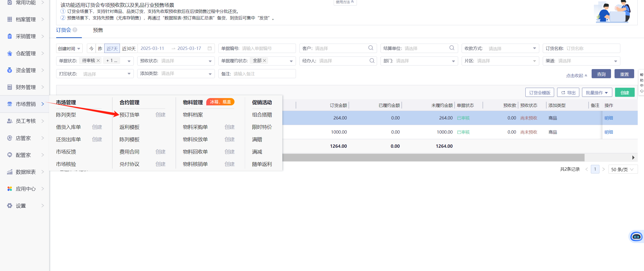Viewport: 644px width, 271px height.
Task: Open the robot assistant chat icon
Action: pyautogui.click(x=636, y=236)
